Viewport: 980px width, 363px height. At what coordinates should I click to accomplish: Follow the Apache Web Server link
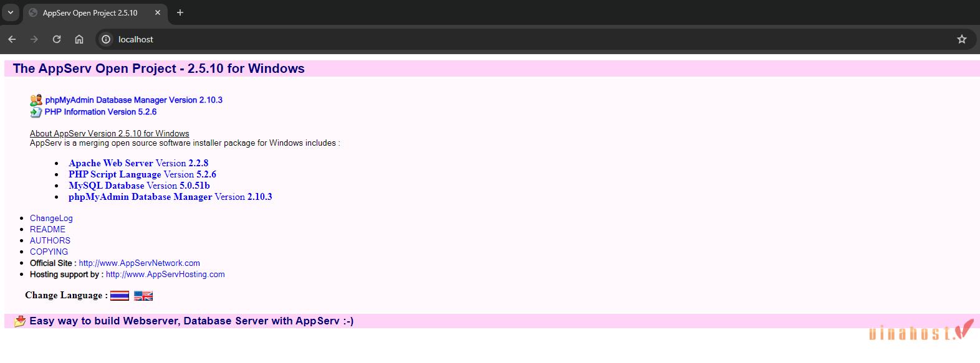[x=138, y=163]
